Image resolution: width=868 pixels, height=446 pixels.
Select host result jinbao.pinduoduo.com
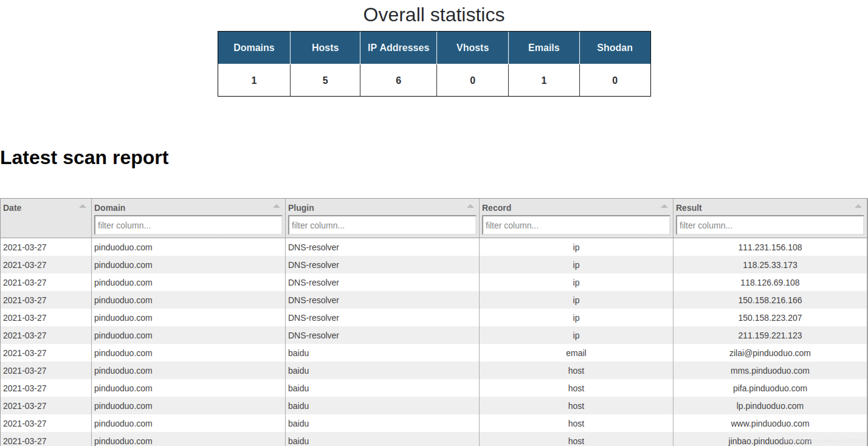[770, 441]
